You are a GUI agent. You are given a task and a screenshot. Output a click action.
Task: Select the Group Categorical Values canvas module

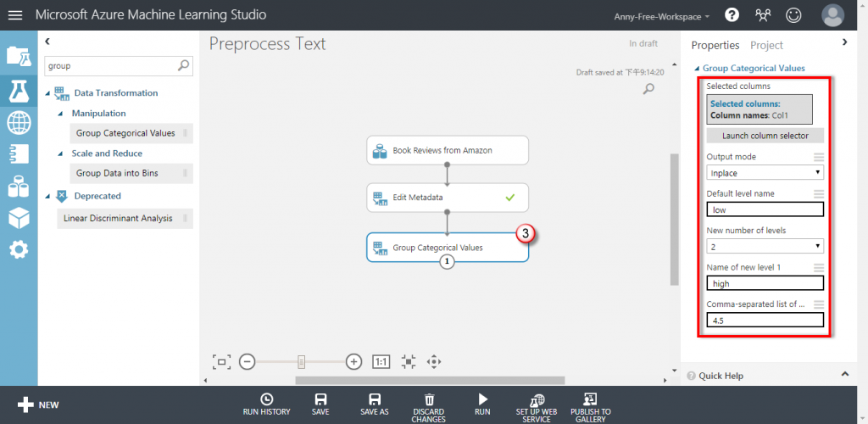(x=448, y=248)
